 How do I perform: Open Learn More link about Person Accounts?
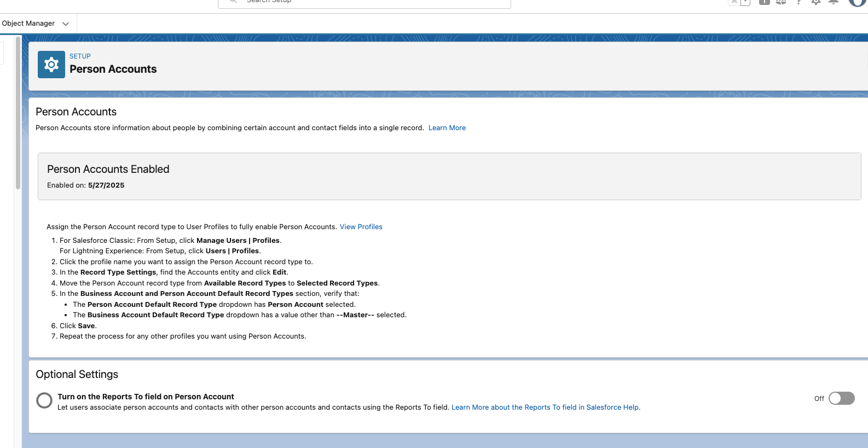[447, 128]
